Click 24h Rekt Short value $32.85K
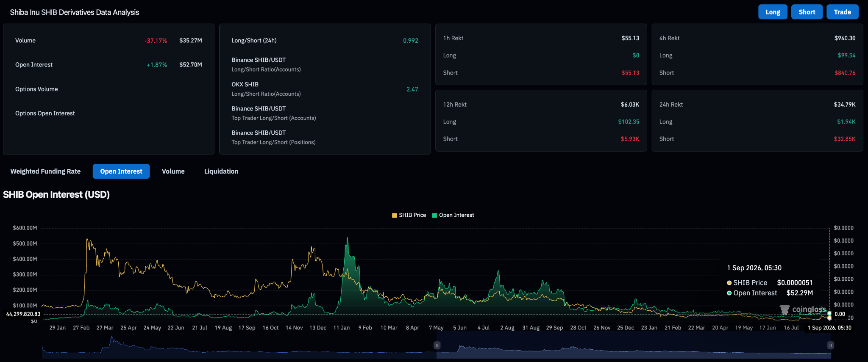The width and height of the screenshot is (868, 362). (845, 139)
